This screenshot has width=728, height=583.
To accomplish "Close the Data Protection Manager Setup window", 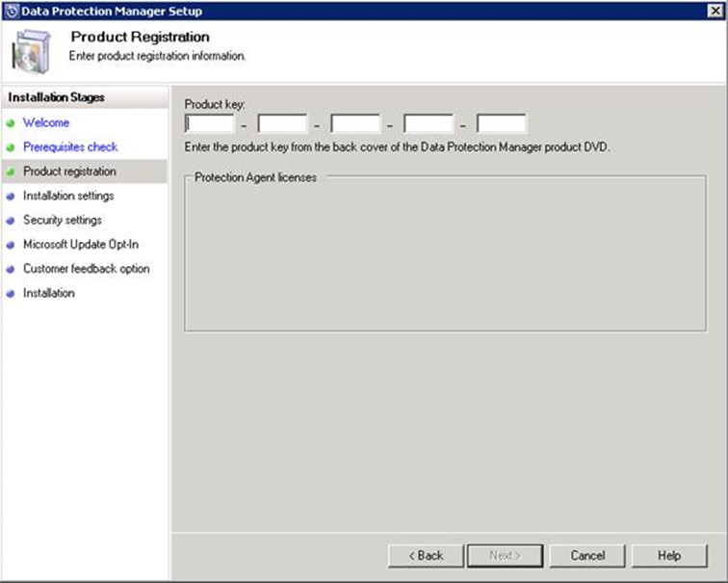I will click(x=715, y=11).
